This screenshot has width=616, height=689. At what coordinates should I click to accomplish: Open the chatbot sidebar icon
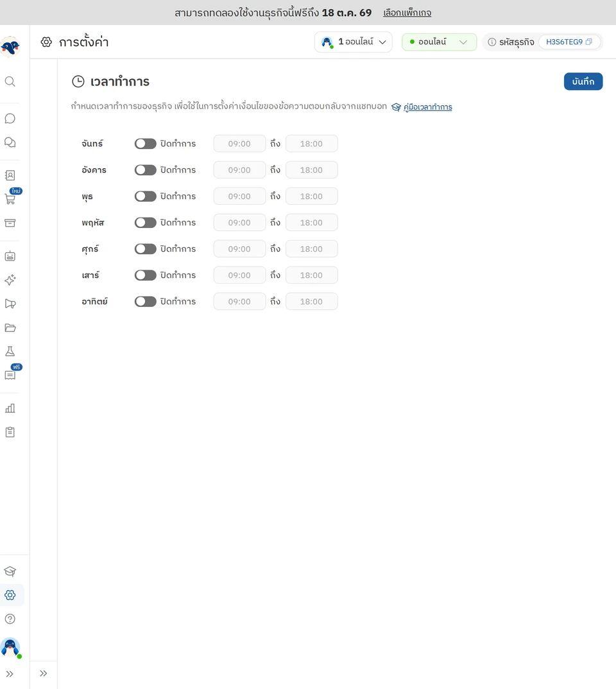[x=10, y=256]
